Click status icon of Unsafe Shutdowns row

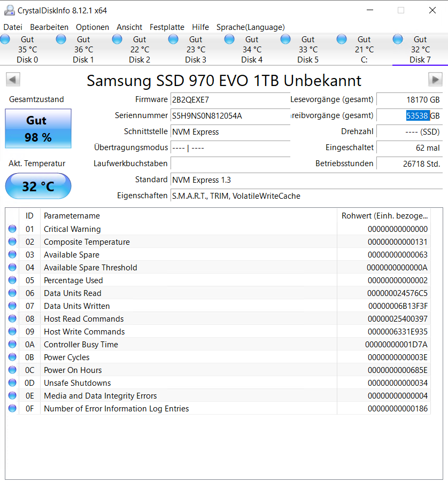12,383
